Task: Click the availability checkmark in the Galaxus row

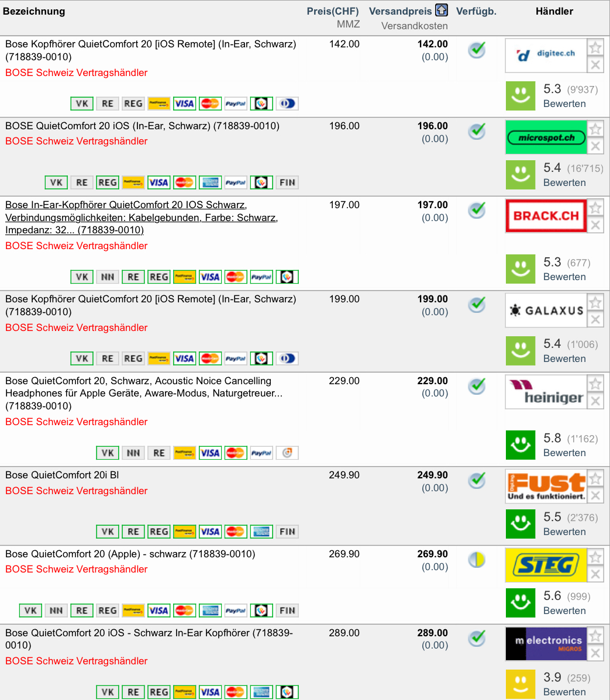Action: pos(477,305)
